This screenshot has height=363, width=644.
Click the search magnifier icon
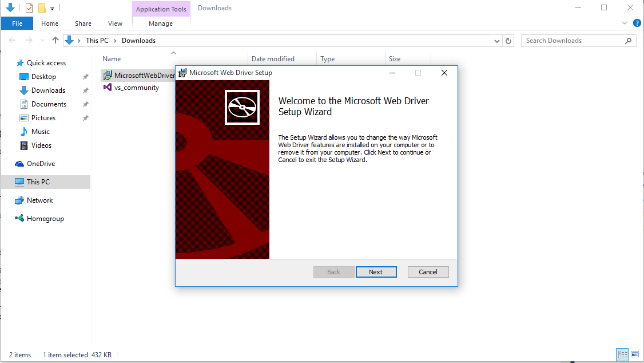coord(628,41)
